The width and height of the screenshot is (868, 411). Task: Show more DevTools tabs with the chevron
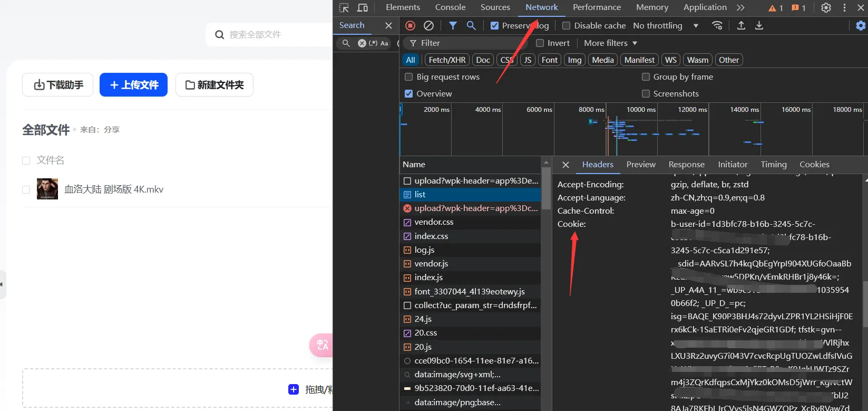[740, 7]
